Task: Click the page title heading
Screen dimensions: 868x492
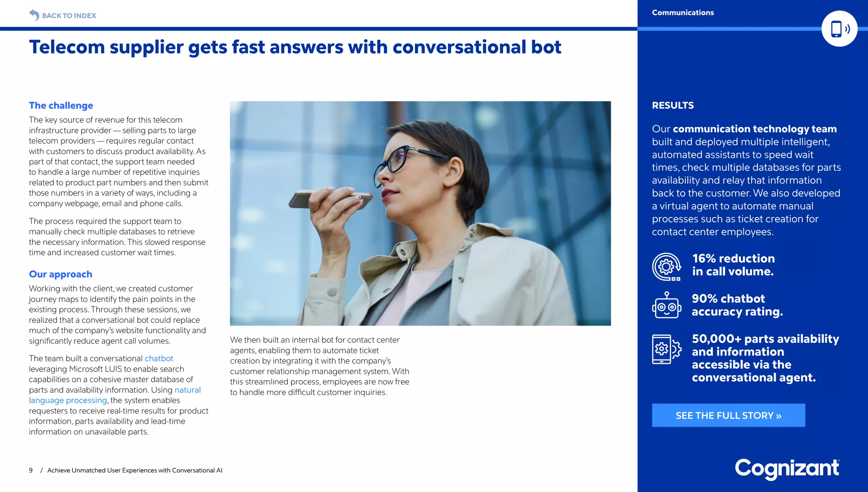Action: coord(295,47)
